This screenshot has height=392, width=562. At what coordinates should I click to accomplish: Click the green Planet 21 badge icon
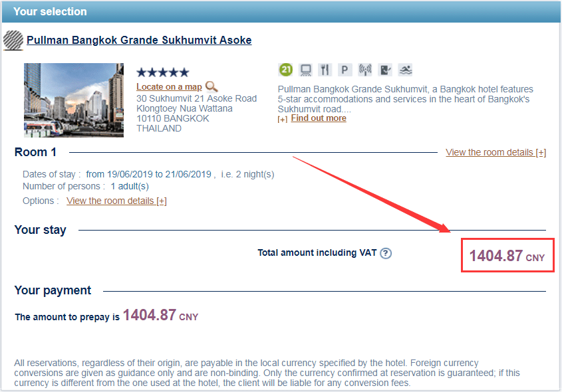click(286, 70)
